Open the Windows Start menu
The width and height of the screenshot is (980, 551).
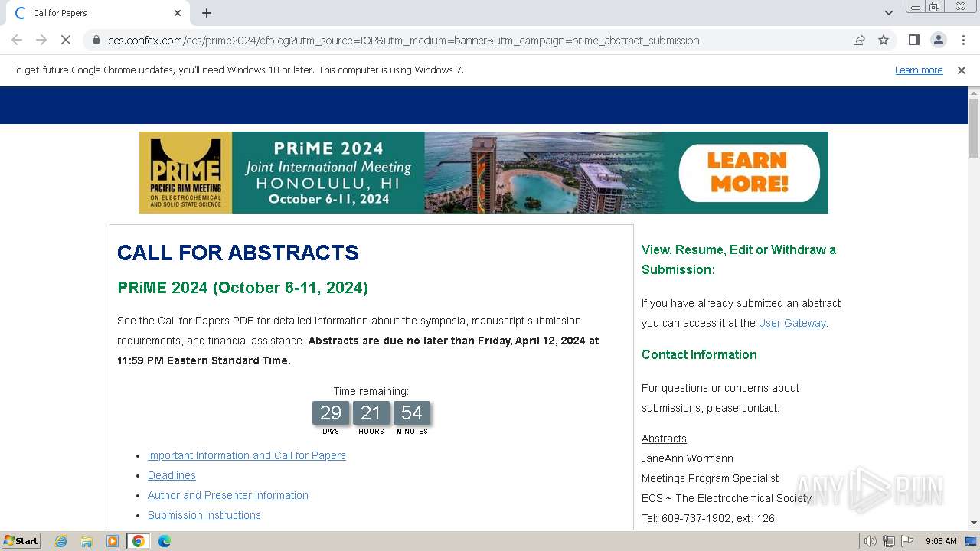click(x=21, y=540)
